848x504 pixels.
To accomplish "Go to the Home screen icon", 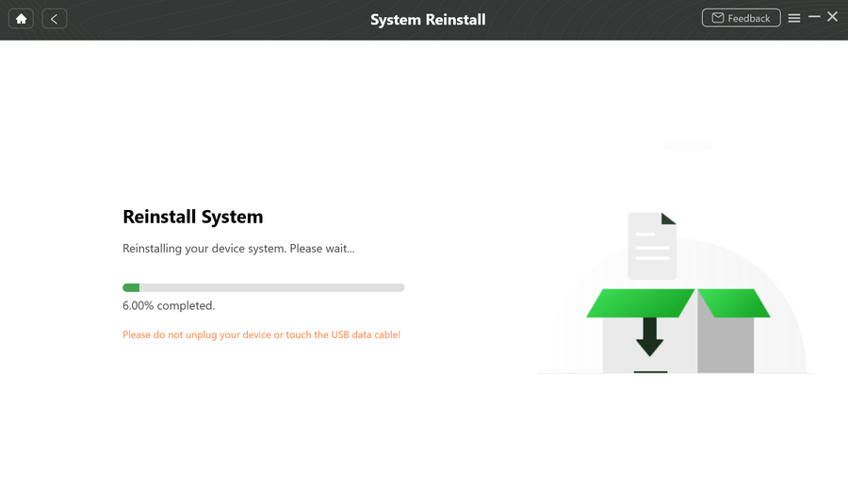I will pos(21,19).
